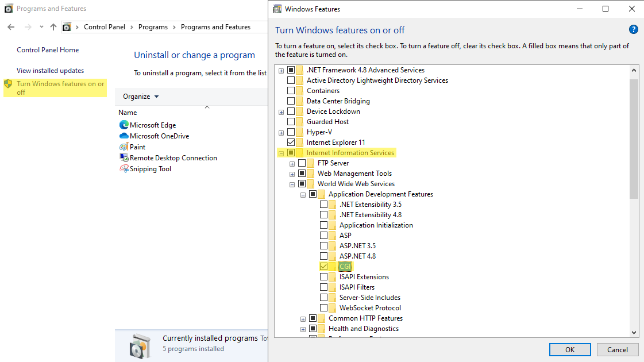Screen dimensions: 644x362
Task: Click the Microsoft OneDrive cloud icon
Action: [124, 136]
